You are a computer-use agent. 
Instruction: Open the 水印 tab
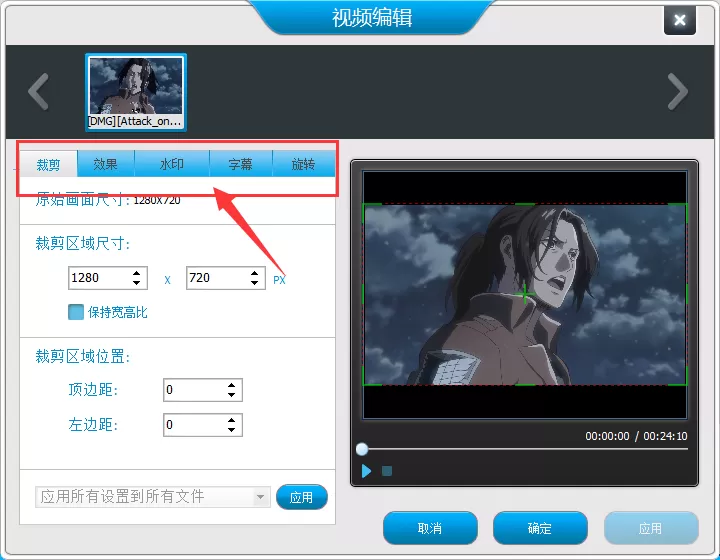(172, 164)
